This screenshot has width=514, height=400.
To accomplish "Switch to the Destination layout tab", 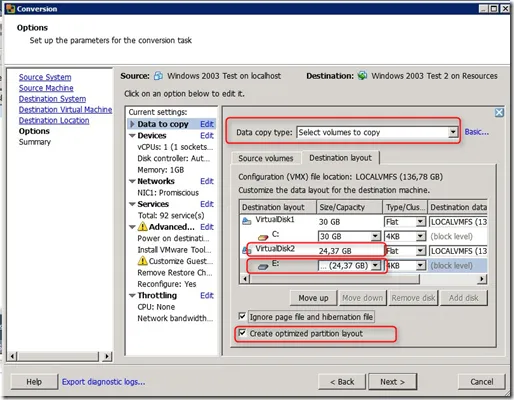I will (340, 158).
